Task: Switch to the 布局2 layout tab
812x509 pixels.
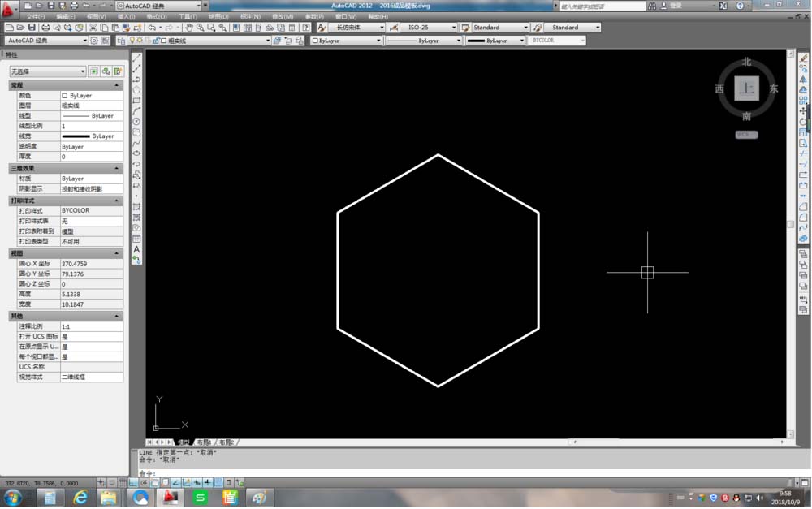Action: 227,442
